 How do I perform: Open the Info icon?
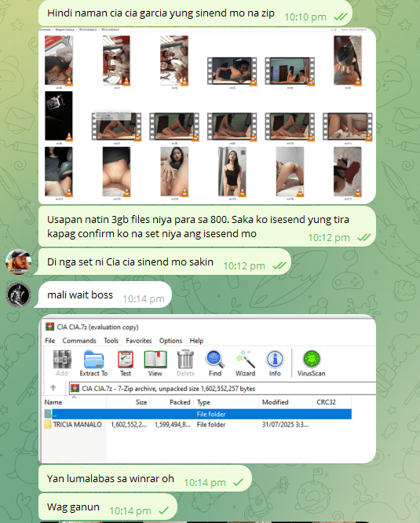pyautogui.click(x=275, y=360)
